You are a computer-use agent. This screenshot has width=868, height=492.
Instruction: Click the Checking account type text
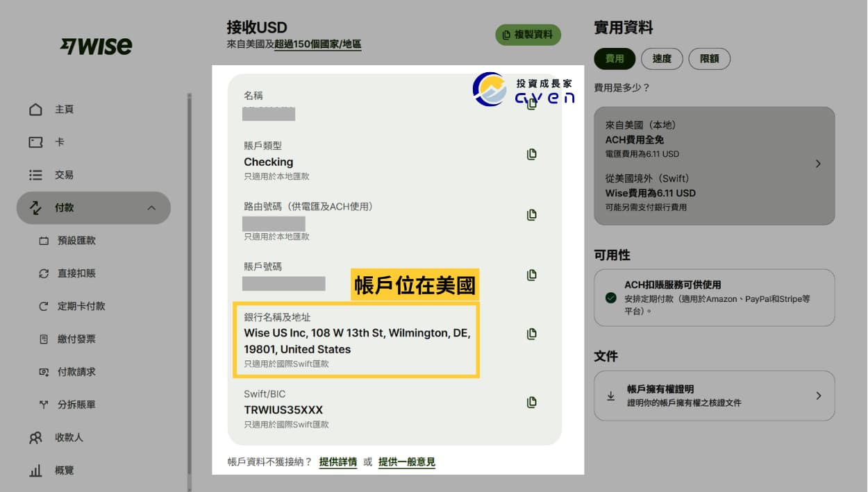pos(269,162)
